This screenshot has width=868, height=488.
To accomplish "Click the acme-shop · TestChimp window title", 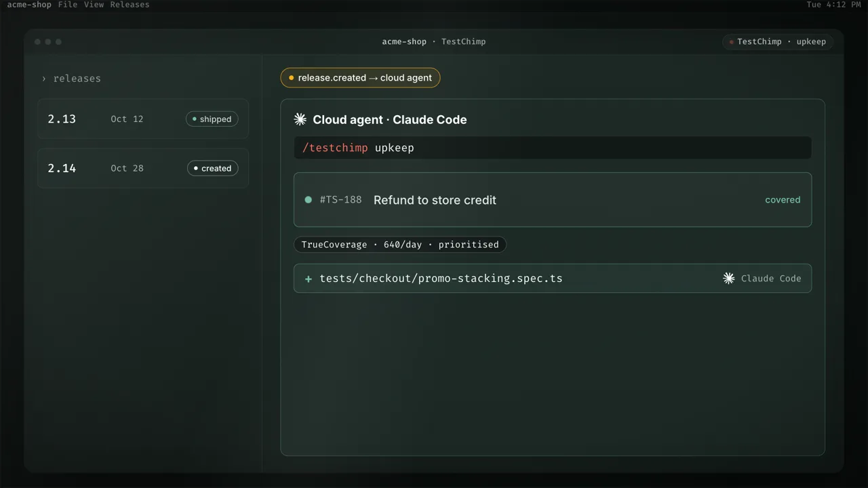I will (434, 42).
